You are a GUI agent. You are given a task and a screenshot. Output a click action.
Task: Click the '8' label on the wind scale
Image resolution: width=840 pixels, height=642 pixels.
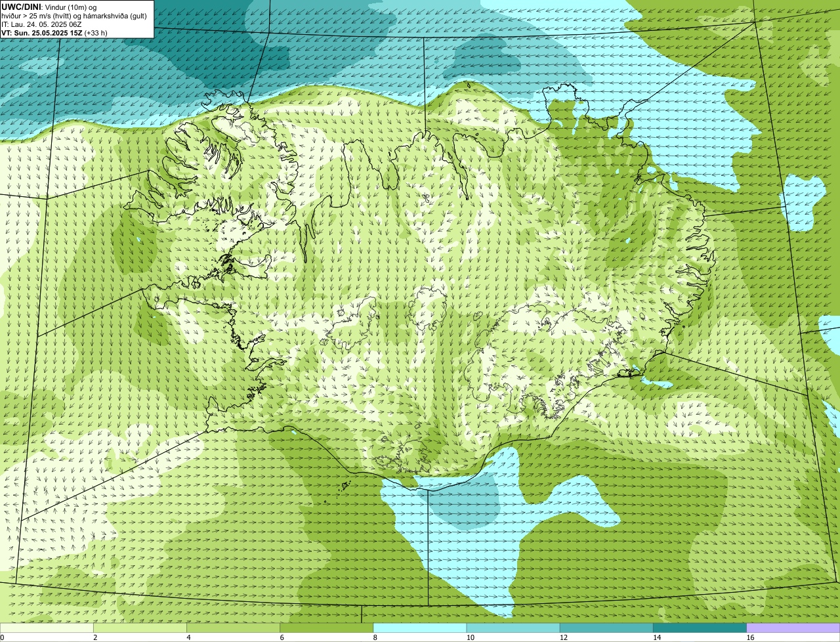(x=375, y=637)
